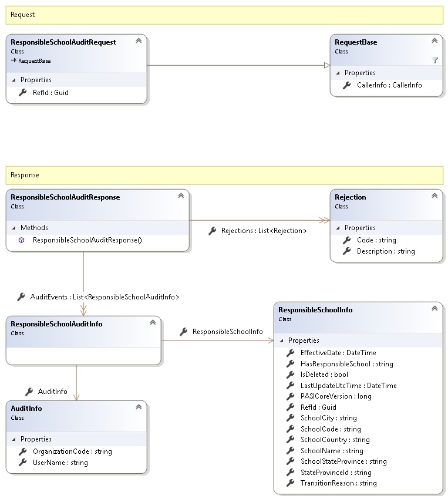Image resolution: width=448 pixels, height=499 pixels.
Task: Collapse the ResponsibleSchoolInfo class chevron
Action: pyautogui.click(x=434, y=308)
